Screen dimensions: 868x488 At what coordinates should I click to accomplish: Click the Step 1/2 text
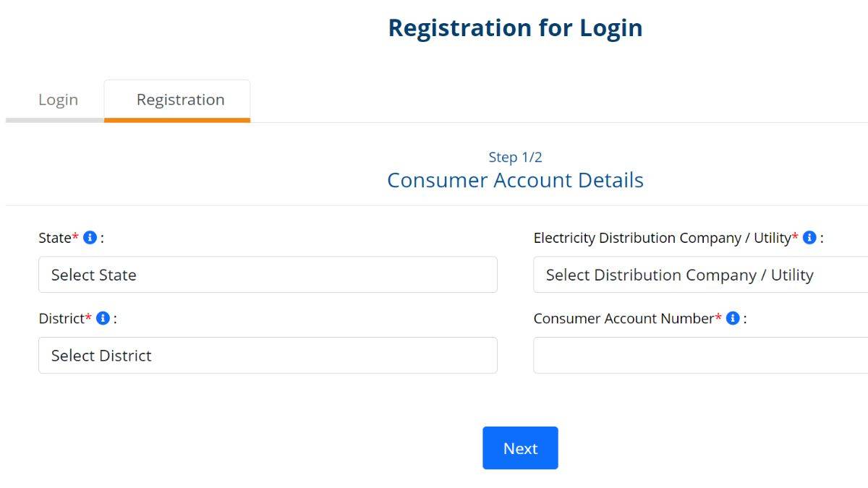pyautogui.click(x=516, y=157)
